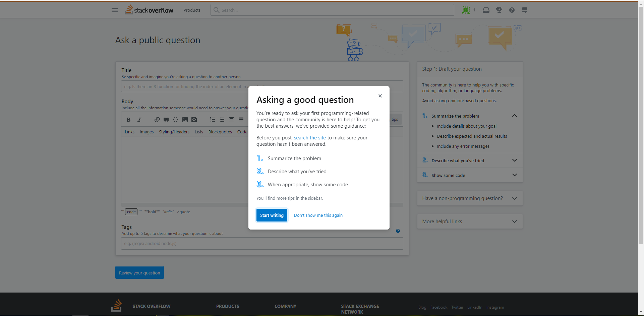This screenshot has height=316, width=644.
Task: Click the Start writing button
Action: pos(272,215)
